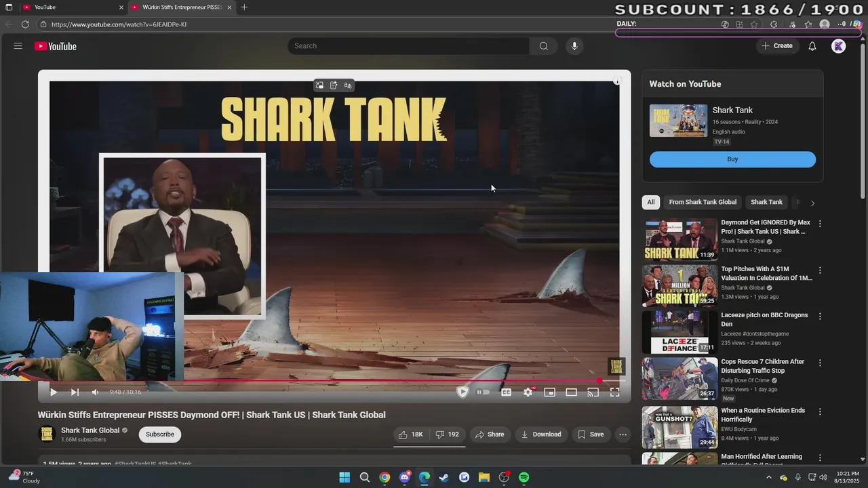Dislike the video with 192 count
This screenshot has width=868, height=488.
click(x=447, y=434)
